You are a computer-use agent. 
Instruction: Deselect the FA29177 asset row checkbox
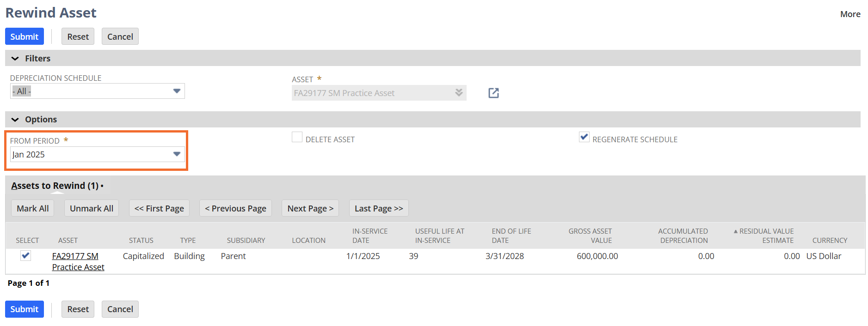(x=26, y=256)
